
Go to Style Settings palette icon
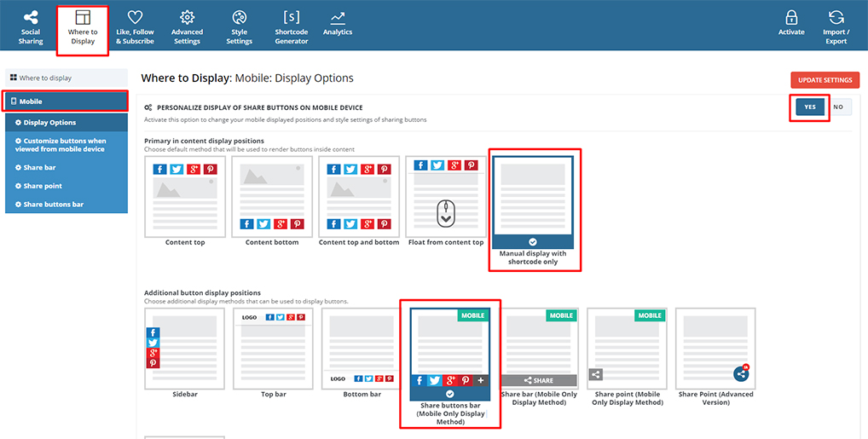pos(239,27)
